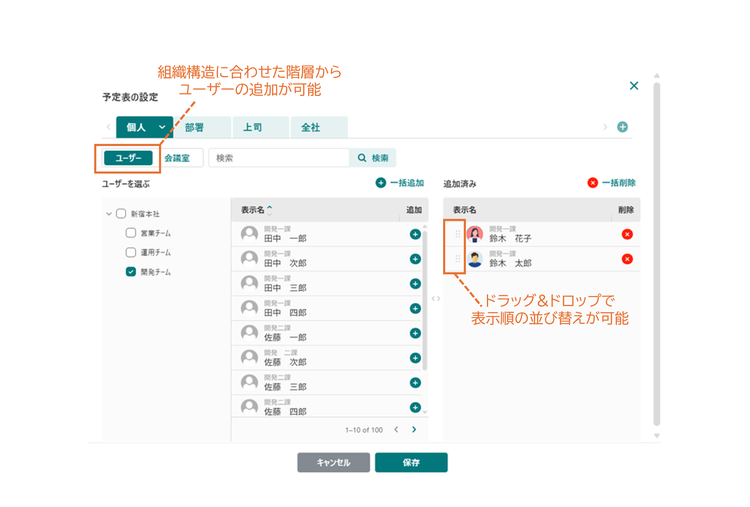The width and height of the screenshot is (750, 507).
Task: Switch to the 部署 tab
Action: (202, 127)
